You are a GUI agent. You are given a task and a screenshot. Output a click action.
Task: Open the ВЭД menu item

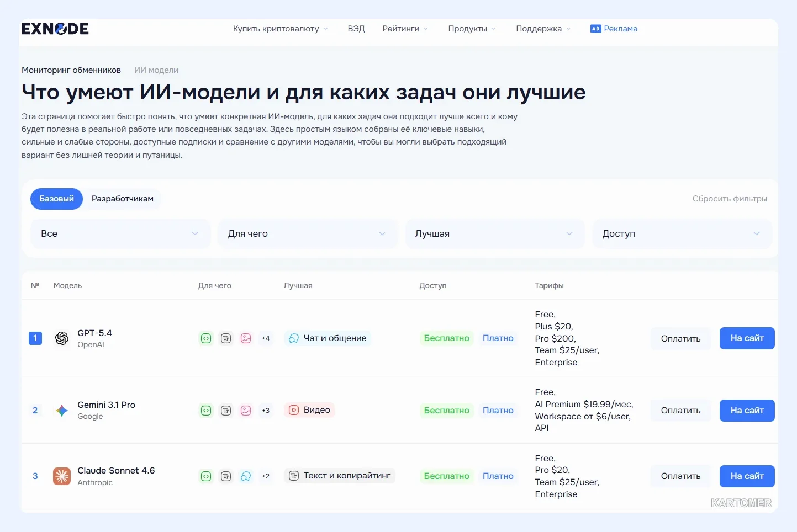(x=356, y=29)
